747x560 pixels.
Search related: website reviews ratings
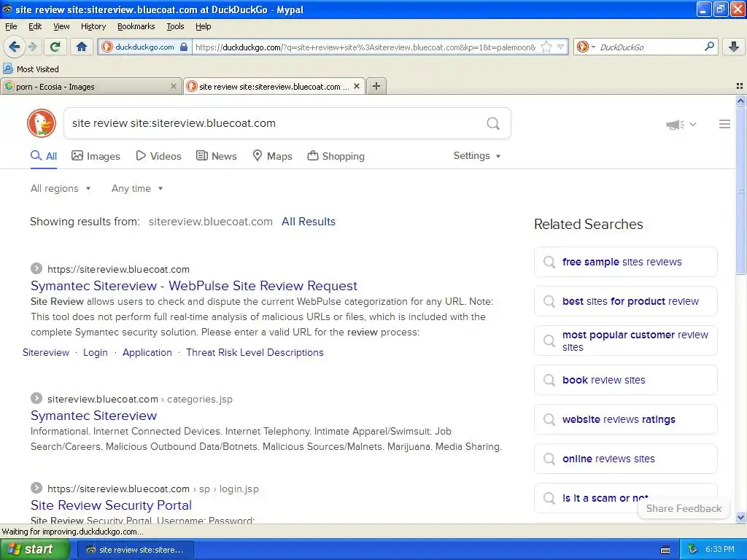pos(625,419)
